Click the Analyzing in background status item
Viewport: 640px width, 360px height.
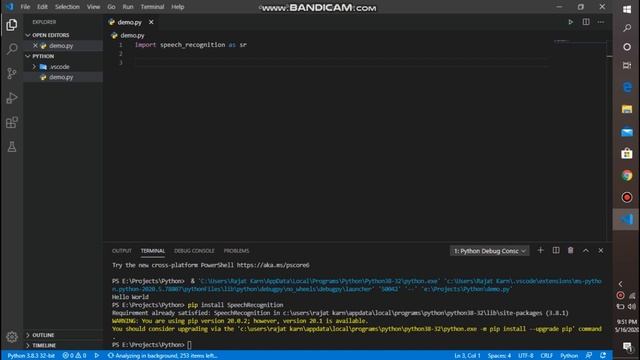[x=162, y=356]
